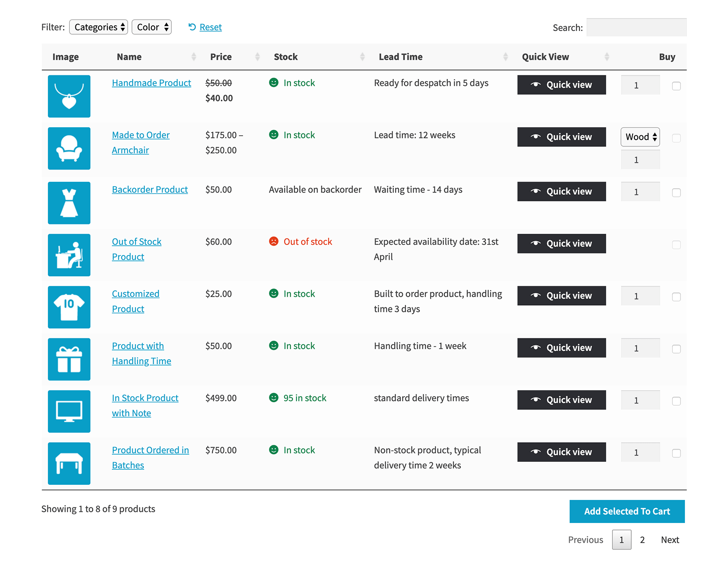This screenshot has height=566, width=728.
Task: Tick the Buy checkbox for Handmade Product
Action: [676, 86]
